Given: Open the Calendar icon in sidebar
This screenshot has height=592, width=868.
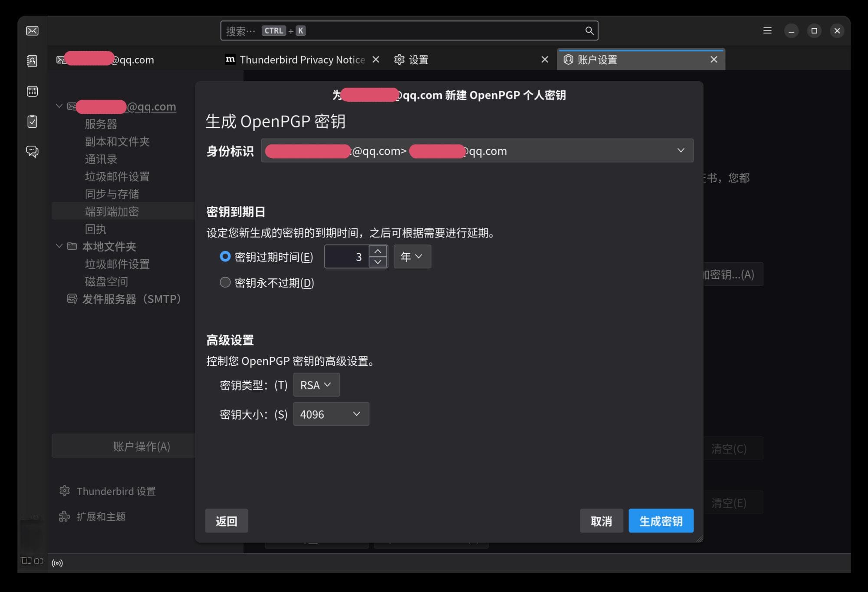Looking at the screenshot, I should pos(32,91).
